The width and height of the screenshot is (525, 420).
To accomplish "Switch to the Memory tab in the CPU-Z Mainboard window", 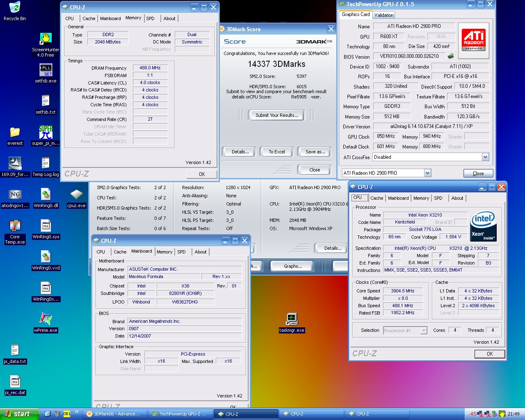I will tap(164, 252).
